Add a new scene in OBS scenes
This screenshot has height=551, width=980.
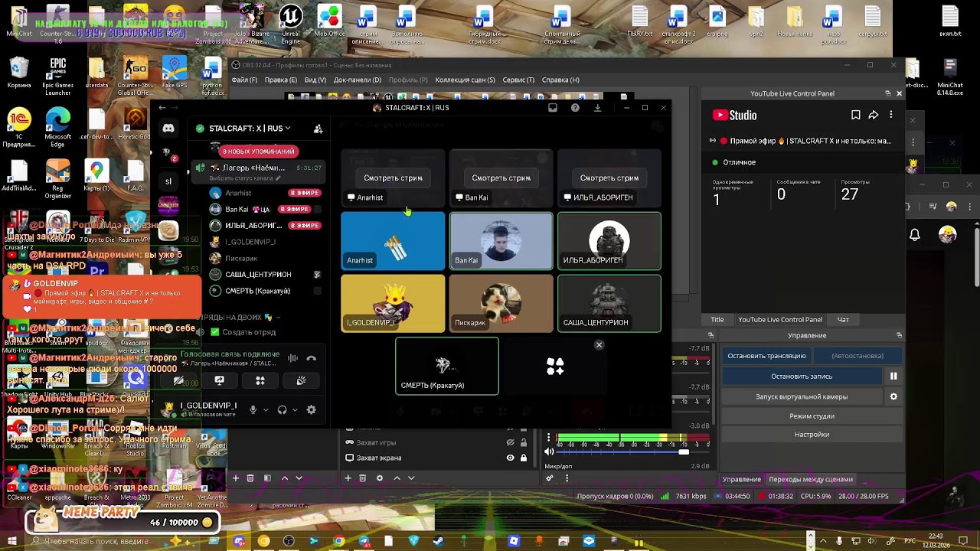[236, 478]
